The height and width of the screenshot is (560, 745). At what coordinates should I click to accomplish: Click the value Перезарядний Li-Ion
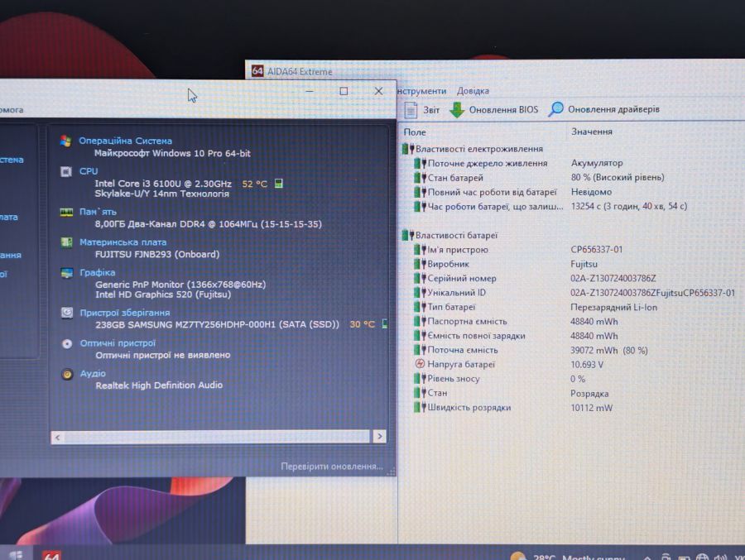pyautogui.click(x=614, y=308)
